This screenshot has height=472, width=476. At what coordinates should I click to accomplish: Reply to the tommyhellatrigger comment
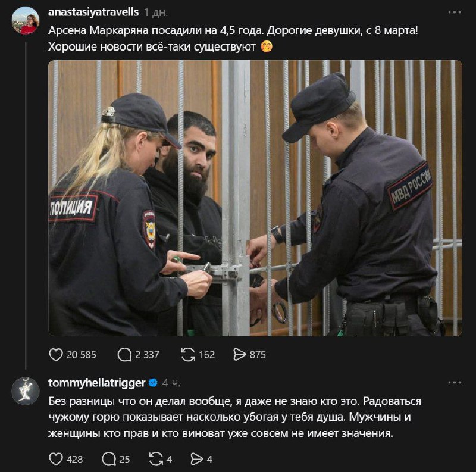tap(109, 459)
